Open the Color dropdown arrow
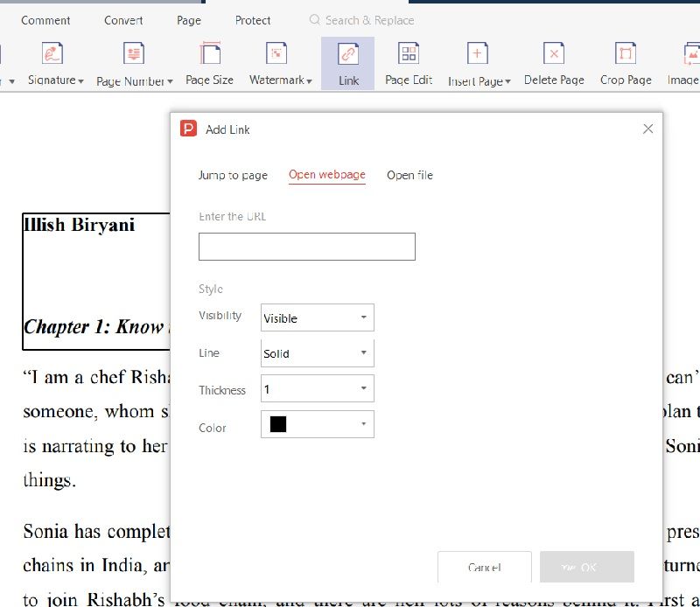Image resolution: width=700 pixels, height=607 pixels. click(363, 423)
